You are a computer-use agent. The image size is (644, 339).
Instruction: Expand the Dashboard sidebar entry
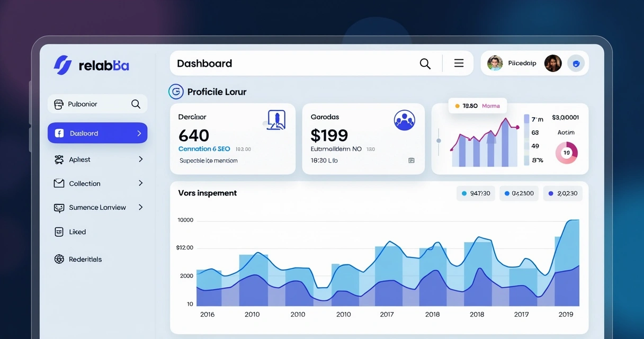(140, 133)
